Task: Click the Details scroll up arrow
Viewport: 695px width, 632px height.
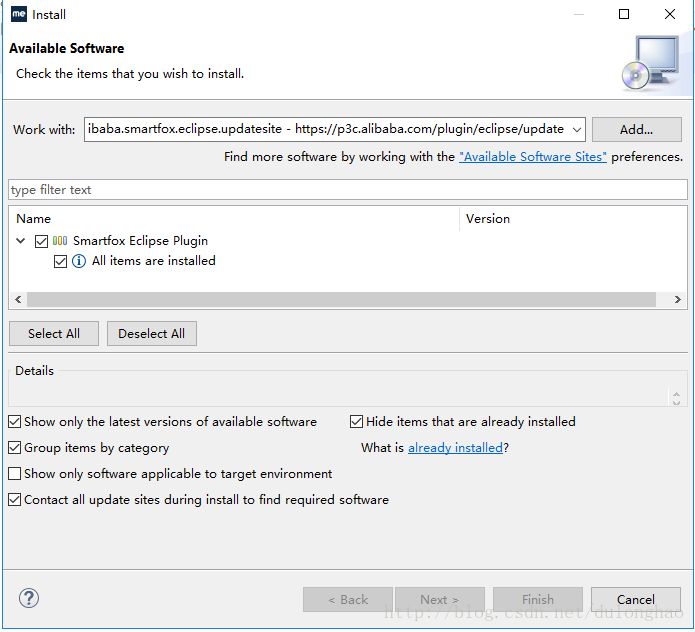Action: click(x=676, y=394)
